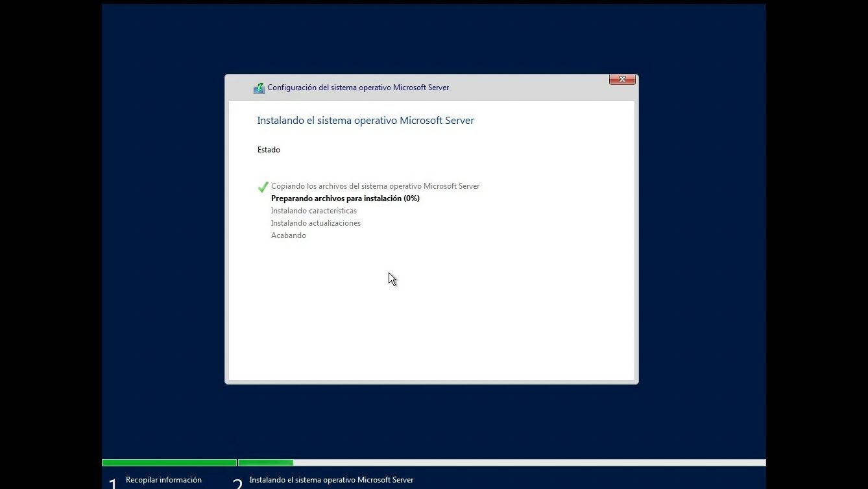Select the 'Acabando' status line

tap(288, 235)
